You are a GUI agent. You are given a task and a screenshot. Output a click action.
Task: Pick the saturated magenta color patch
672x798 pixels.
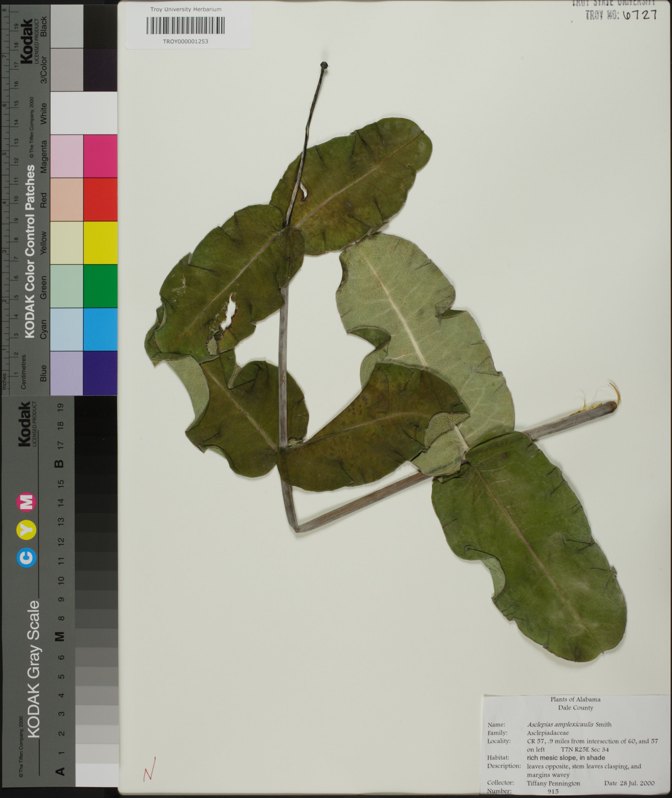point(100,156)
